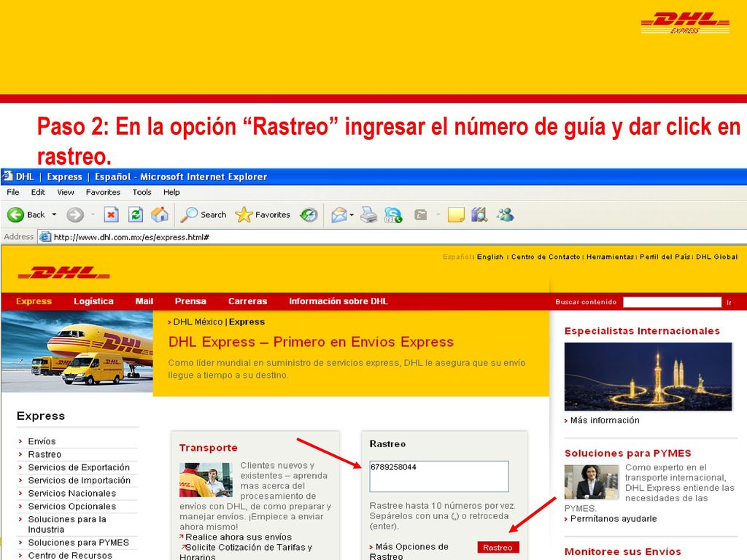Click the DHL Express logo on the slide
747x560 pixels.
685,23
